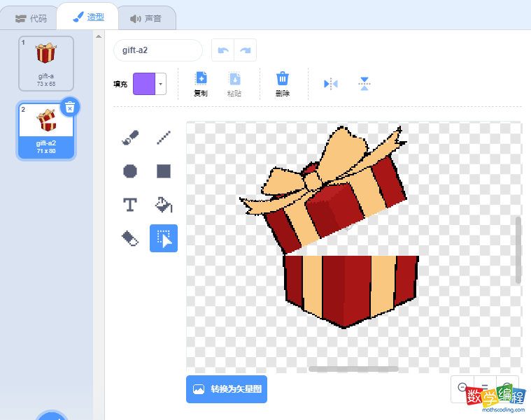The width and height of the screenshot is (531, 420).
Task: Select the Brush tool
Action: click(x=129, y=138)
